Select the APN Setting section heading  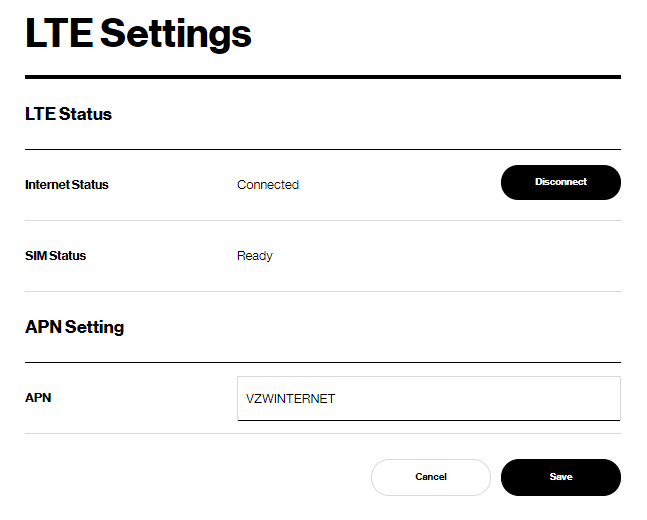click(x=74, y=327)
